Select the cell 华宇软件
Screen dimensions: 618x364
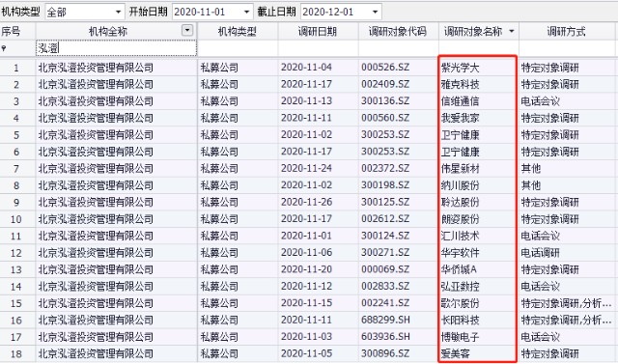pyautogui.click(x=460, y=253)
